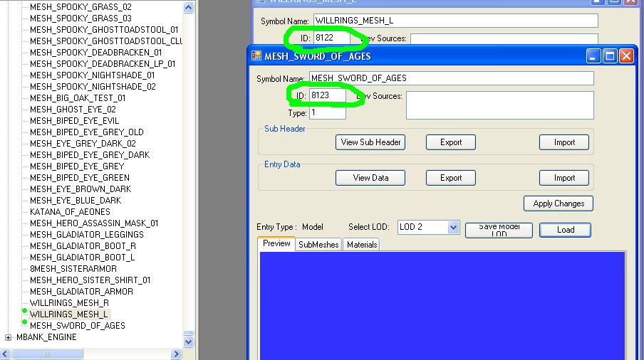Click the Load button
This screenshot has width=644, height=360.
coord(566,230)
